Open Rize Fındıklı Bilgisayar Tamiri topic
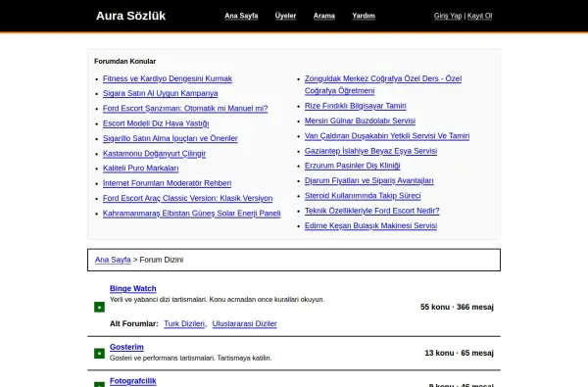Viewport: 588px width, 387px height. (x=355, y=106)
